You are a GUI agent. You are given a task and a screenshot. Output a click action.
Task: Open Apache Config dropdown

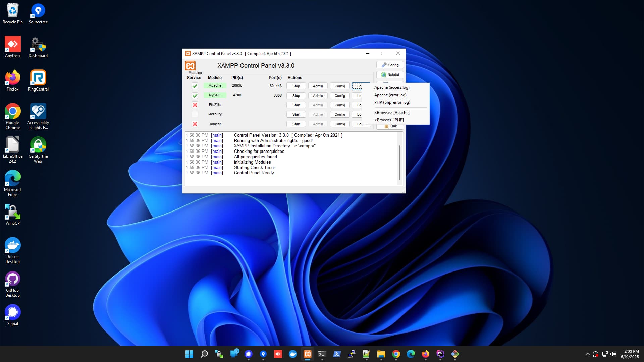coord(340,86)
